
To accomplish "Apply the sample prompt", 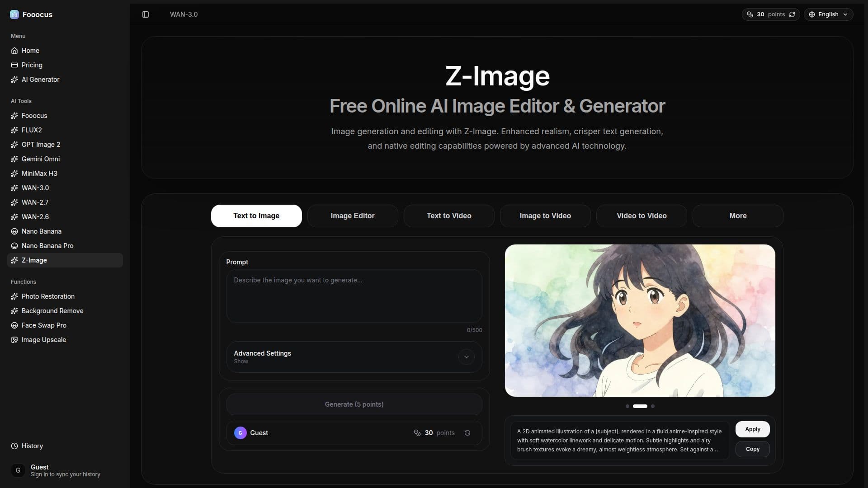I will click(x=752, y=429).
